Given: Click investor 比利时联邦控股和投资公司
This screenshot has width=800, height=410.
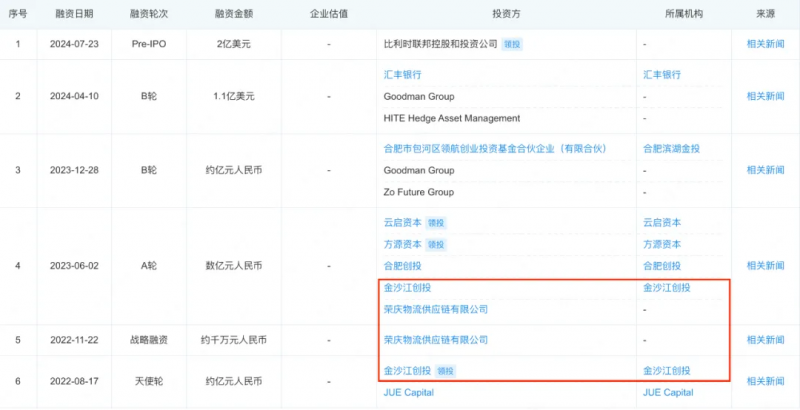Looking at the screenshot, I should click(x=440, y=44).
